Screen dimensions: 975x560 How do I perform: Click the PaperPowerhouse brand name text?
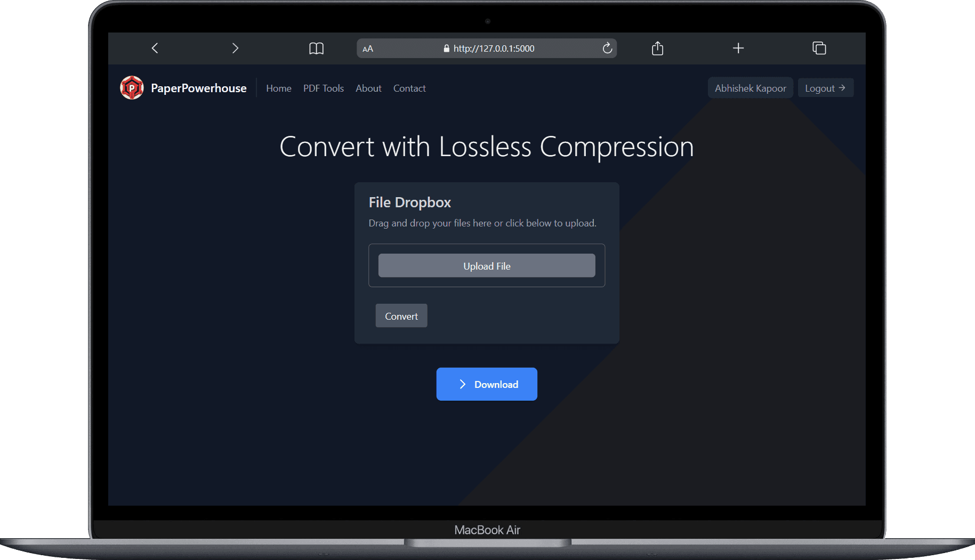click(198, 88)
